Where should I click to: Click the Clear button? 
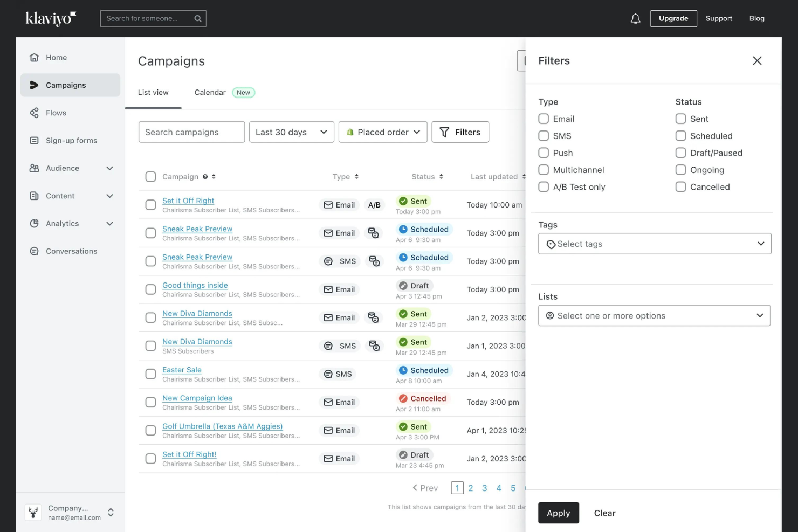pyautogui.click(x=604, y=513)
